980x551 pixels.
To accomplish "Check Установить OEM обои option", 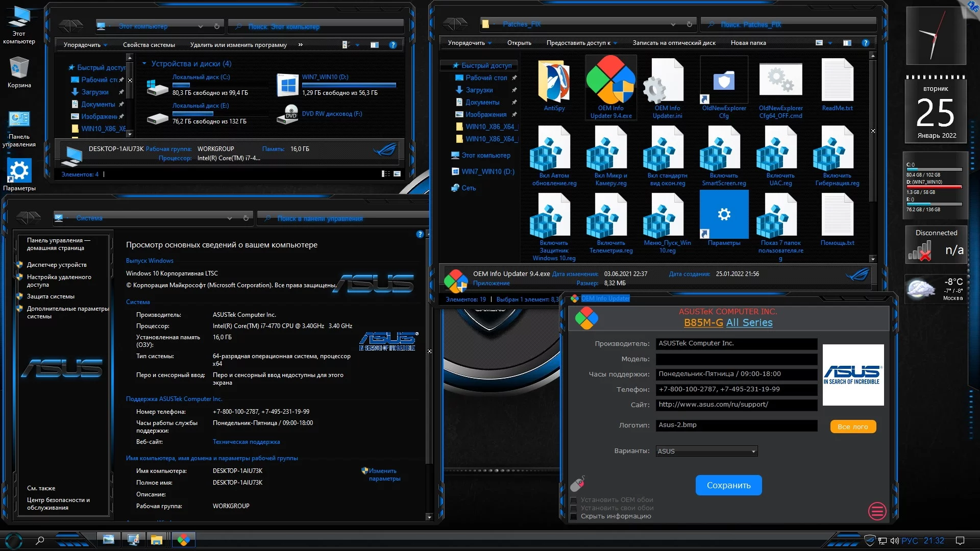I will pos(574,500).
